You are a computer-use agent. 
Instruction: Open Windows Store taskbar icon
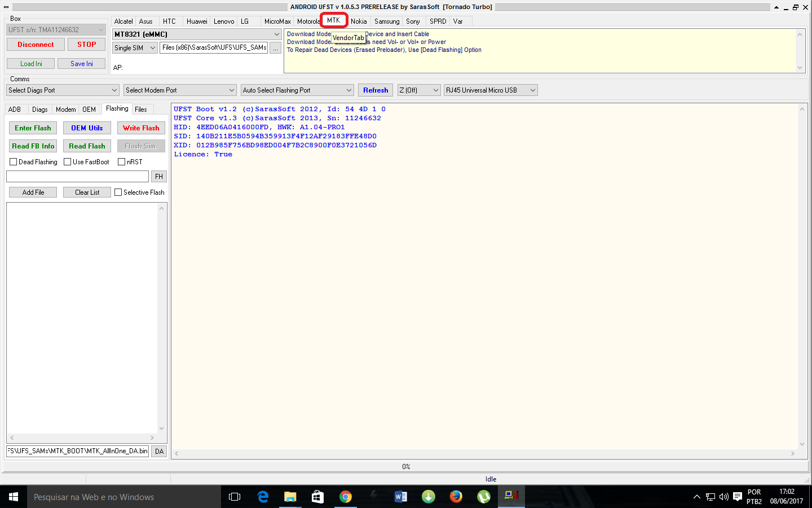pos(317,497)
